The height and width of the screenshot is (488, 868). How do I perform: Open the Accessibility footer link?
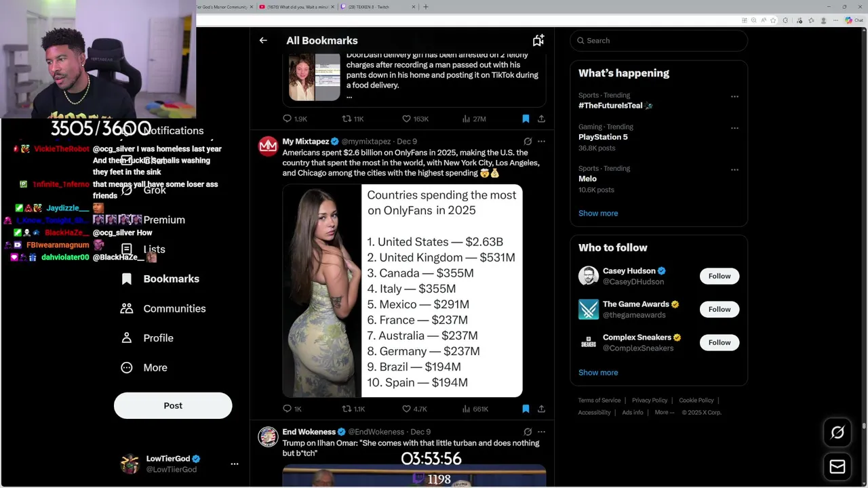pos(594,413)
